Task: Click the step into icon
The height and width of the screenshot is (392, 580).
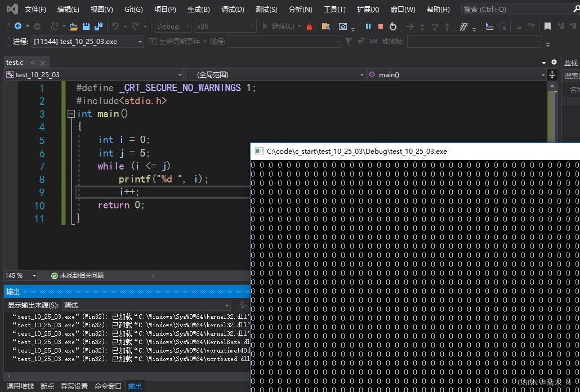Action: point(422,26)
